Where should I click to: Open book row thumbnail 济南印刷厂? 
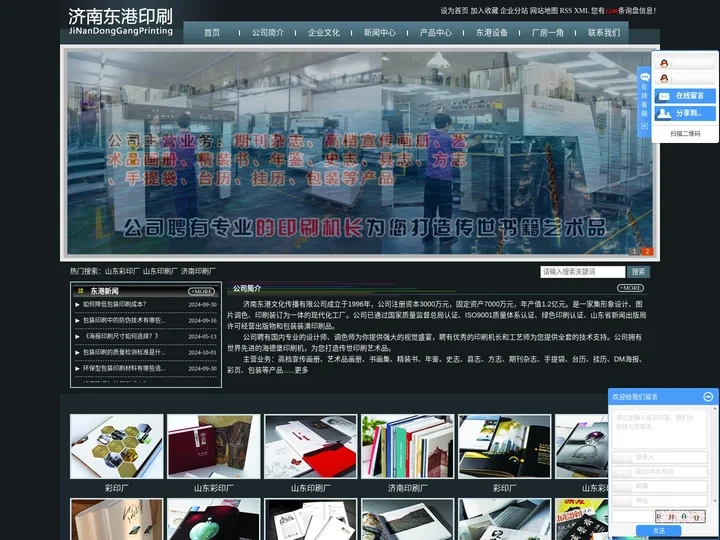click(407, 446)
